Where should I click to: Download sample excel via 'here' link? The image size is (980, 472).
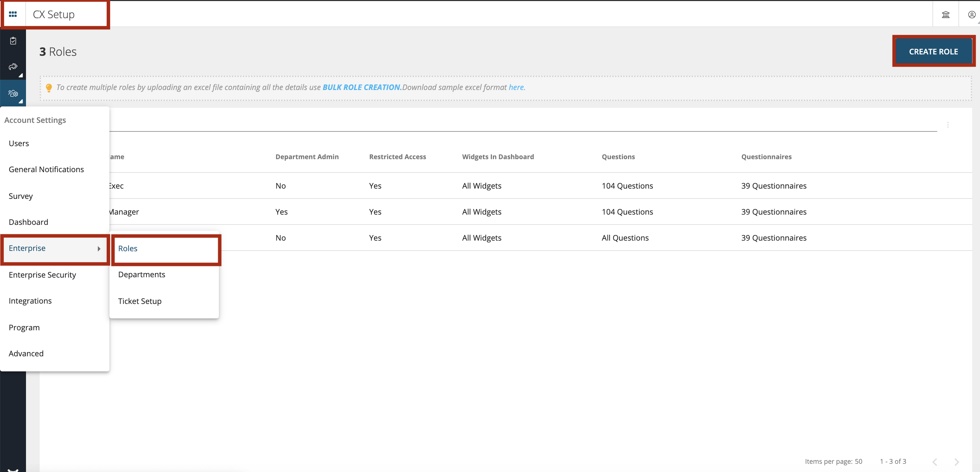click(517, 87)
